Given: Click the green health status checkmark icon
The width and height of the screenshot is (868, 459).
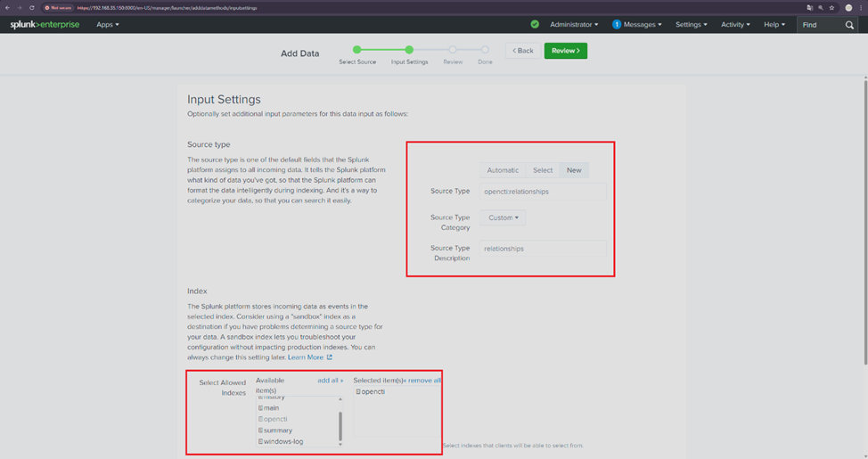Looking at the screenshot, I should 535,25.
